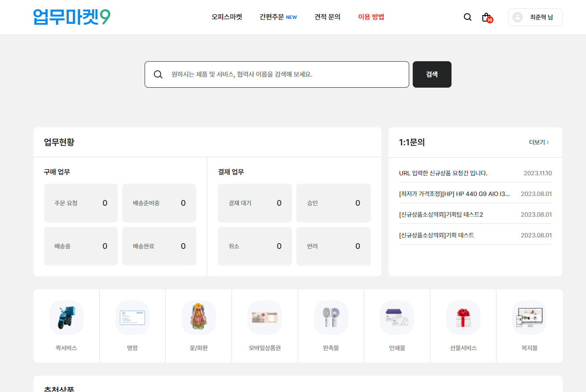Open the shopping cart with 16 items
The image size is (586, 392).
click(x=486, y=17)
